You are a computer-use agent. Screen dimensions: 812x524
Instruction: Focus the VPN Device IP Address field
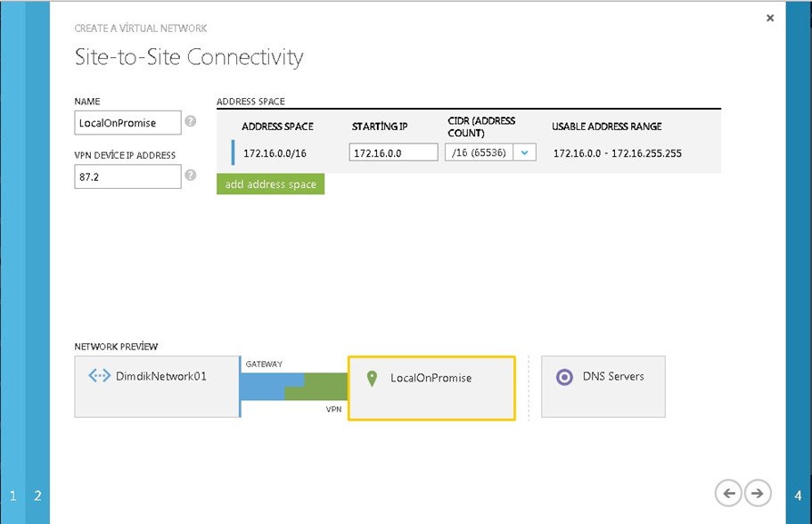pos(127,176)
